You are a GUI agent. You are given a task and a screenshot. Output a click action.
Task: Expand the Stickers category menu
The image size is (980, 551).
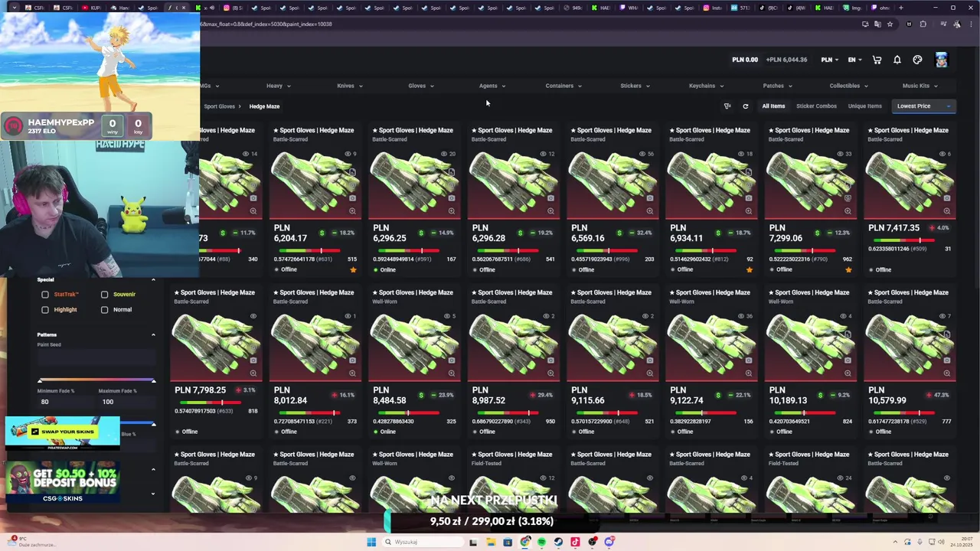tap(635, 86)
